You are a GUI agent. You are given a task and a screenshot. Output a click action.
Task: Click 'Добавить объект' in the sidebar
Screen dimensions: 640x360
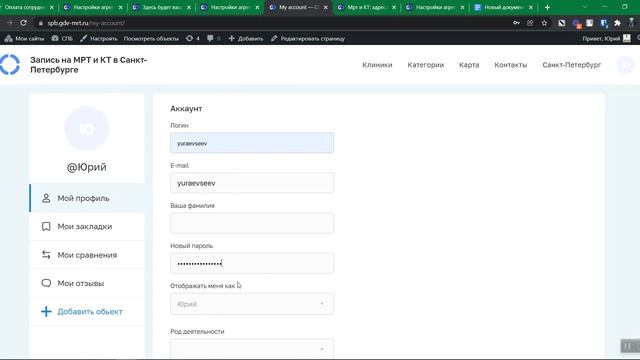pyautogui.click(x=87, y=311)
